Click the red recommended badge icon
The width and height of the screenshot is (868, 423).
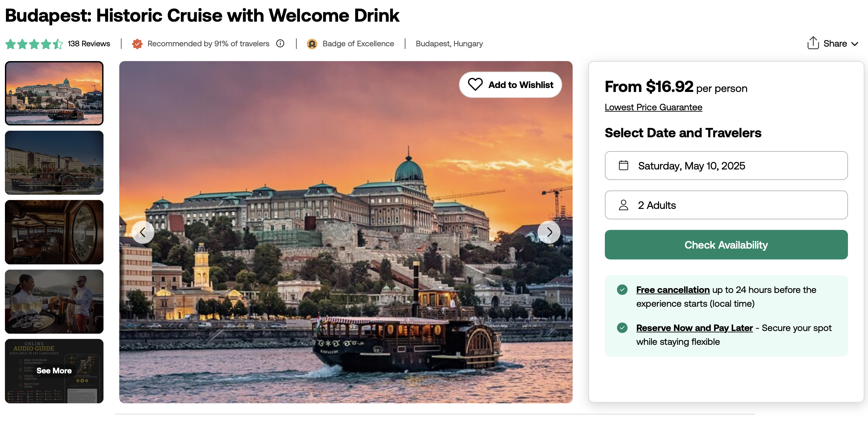tap(137, 44)
